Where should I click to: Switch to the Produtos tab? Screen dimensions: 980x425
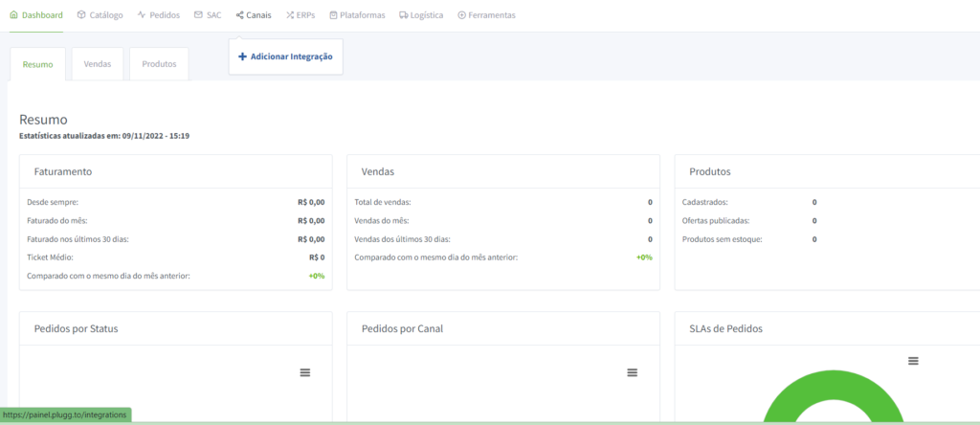point(159,64)
